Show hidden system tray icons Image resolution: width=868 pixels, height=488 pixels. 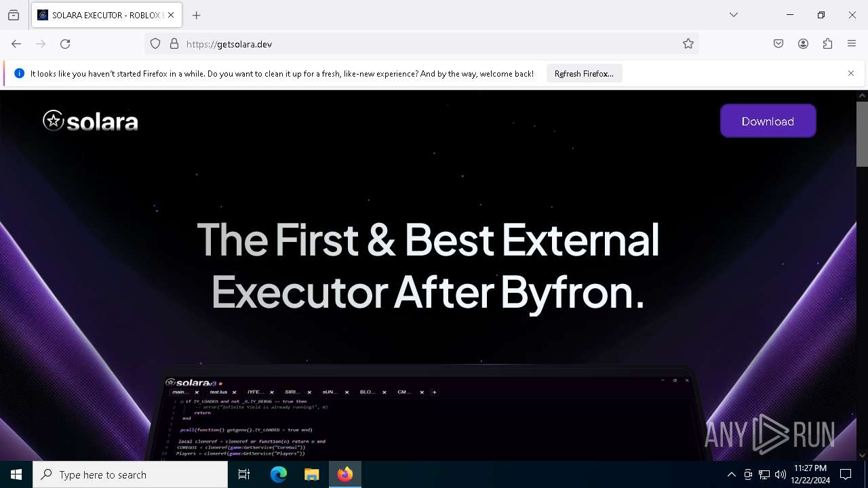click(x=731, y=474)
